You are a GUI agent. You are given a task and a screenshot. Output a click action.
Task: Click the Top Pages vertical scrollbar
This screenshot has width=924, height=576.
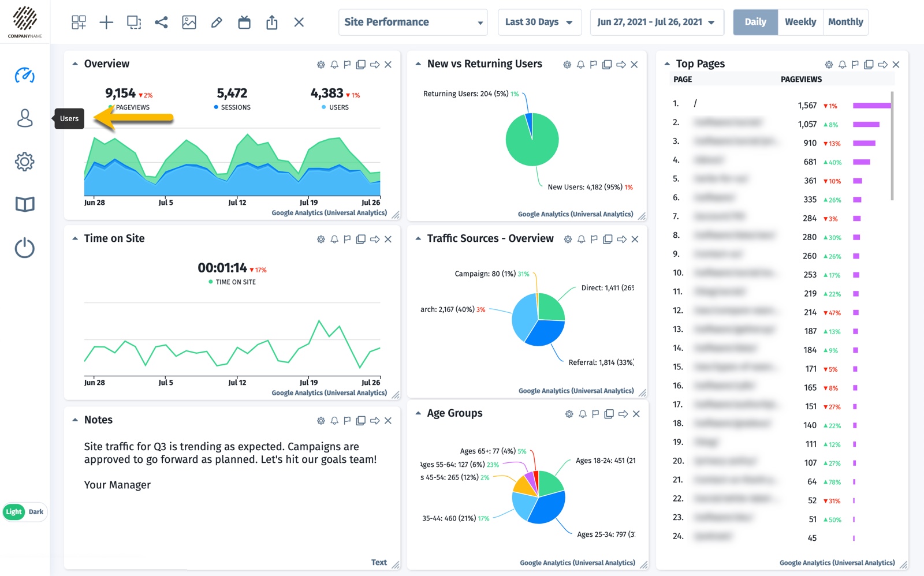[892, 145]
